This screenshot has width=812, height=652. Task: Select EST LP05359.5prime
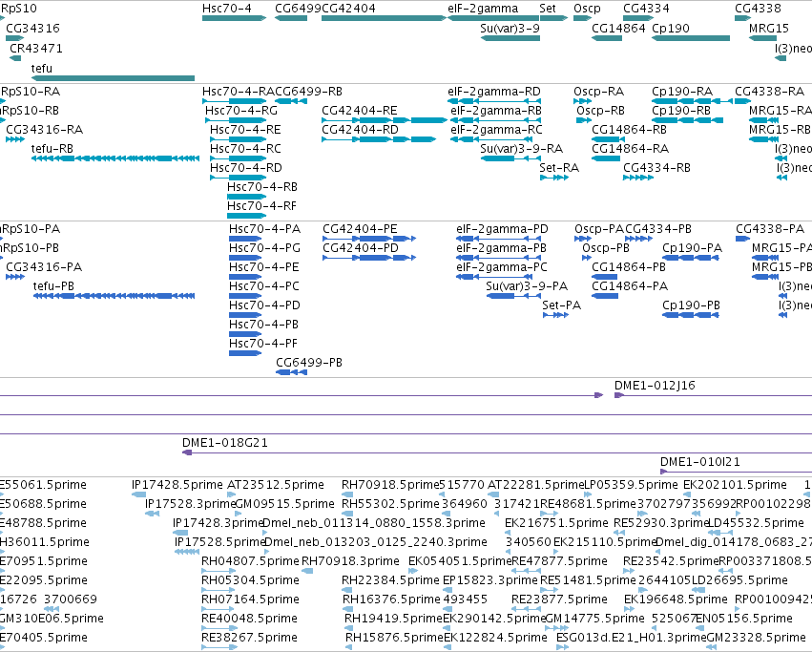click(587, 494)
